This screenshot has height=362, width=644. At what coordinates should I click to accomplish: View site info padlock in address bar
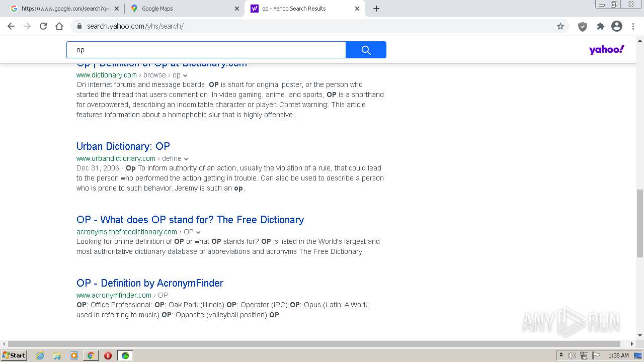pyautogui.click(x=79, y=26)
